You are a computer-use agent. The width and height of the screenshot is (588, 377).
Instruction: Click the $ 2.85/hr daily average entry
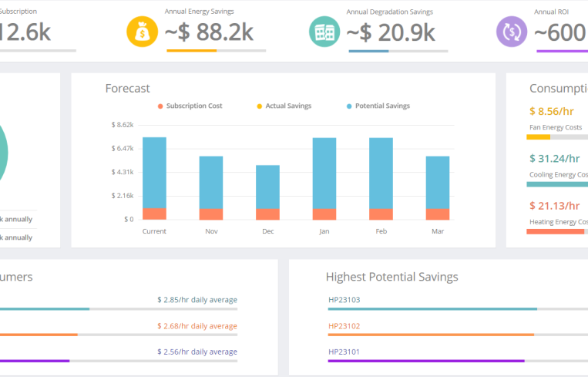point(197,300)
